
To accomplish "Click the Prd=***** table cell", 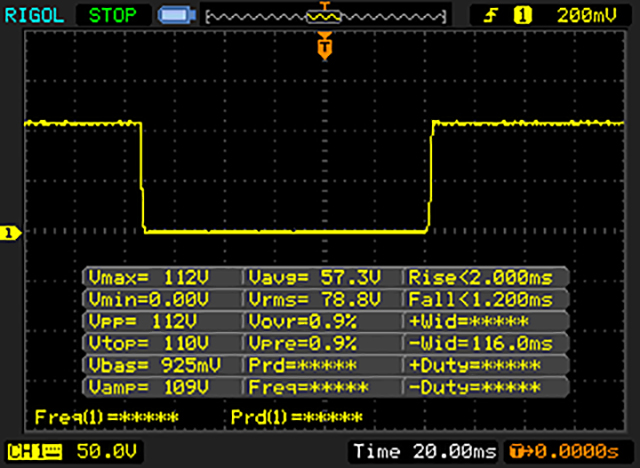I will coord(302,365).
